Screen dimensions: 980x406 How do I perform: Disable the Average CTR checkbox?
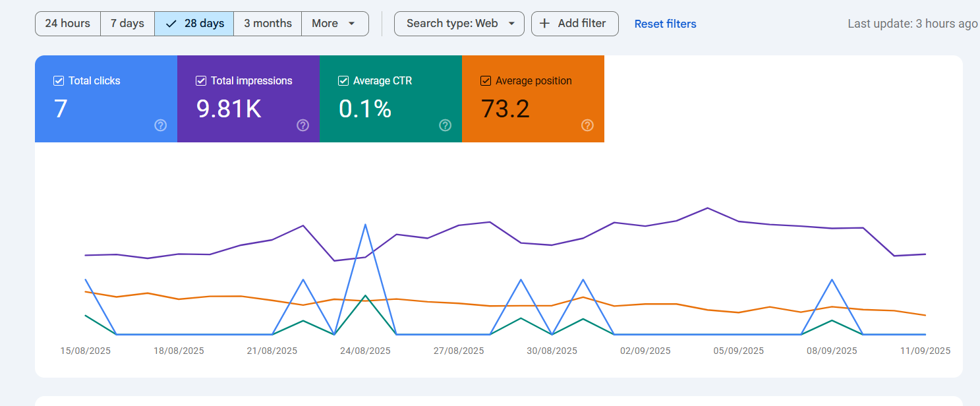(343, 81)
